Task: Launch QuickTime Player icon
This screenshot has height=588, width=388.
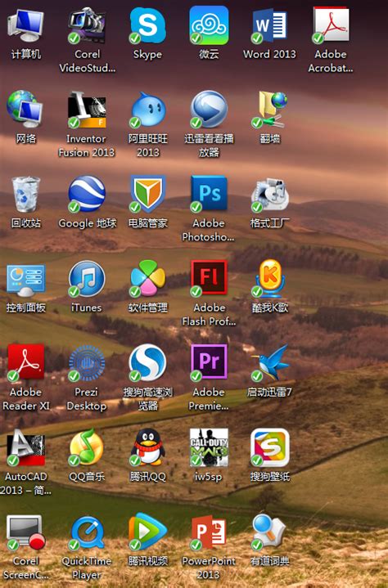Action: (x=87, y=532)
